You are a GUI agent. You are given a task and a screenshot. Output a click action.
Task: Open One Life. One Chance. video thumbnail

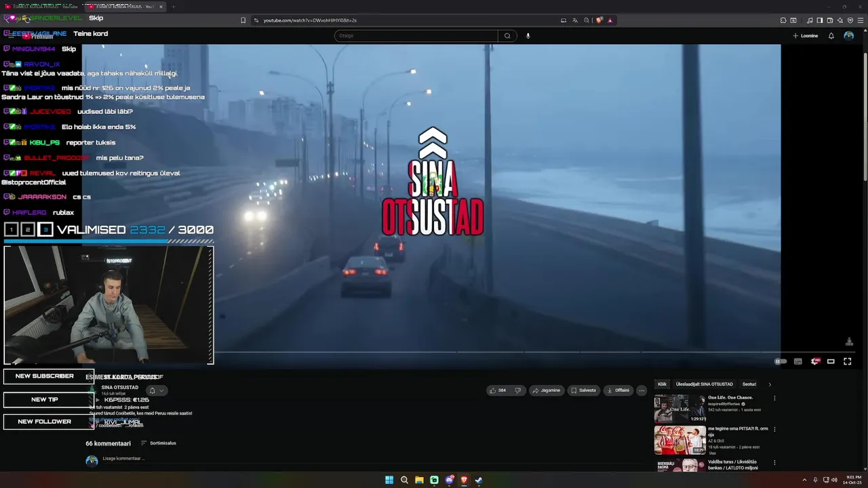tap(679, 409)
